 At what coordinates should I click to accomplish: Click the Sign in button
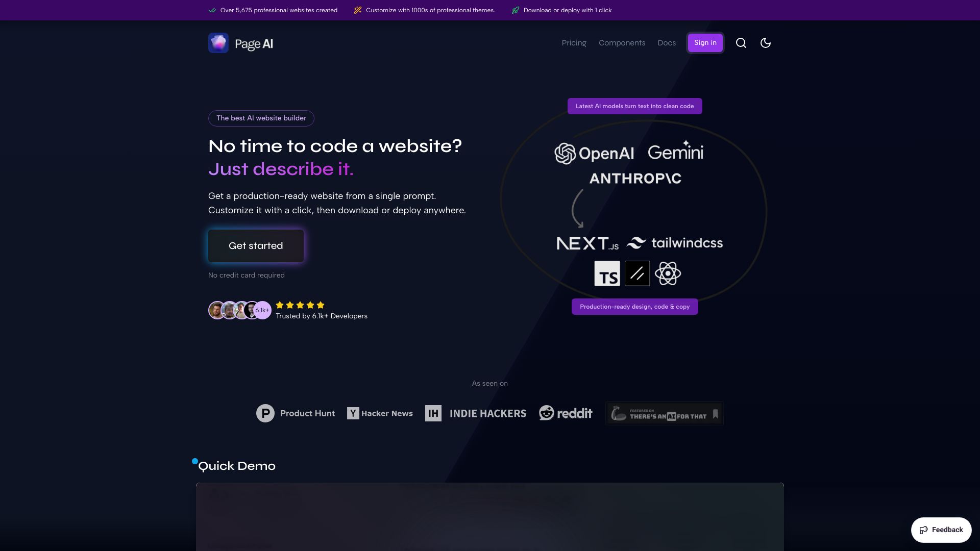(705, 43)
